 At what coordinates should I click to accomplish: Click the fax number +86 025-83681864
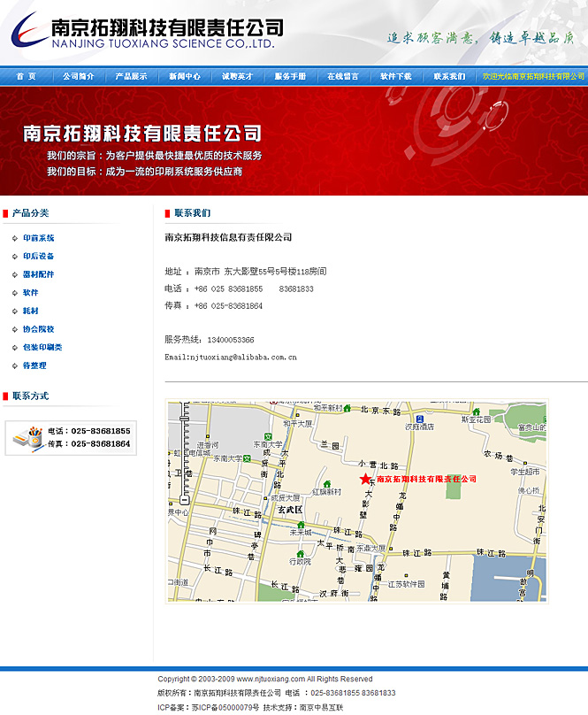(x=228, y=306)
